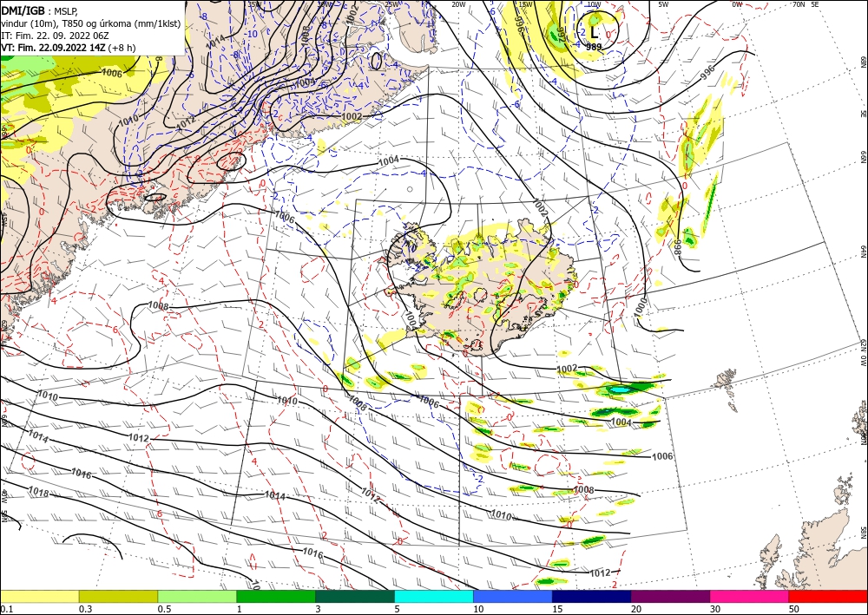868x615 pixels.
Task: Select the navy 15 mm legend swatch
Action: pos(592,596)
